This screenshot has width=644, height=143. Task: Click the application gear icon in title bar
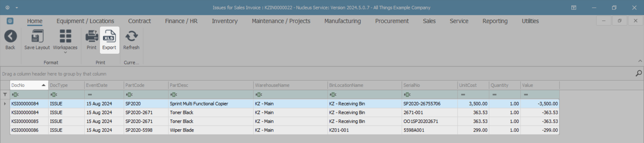(7, 7)
